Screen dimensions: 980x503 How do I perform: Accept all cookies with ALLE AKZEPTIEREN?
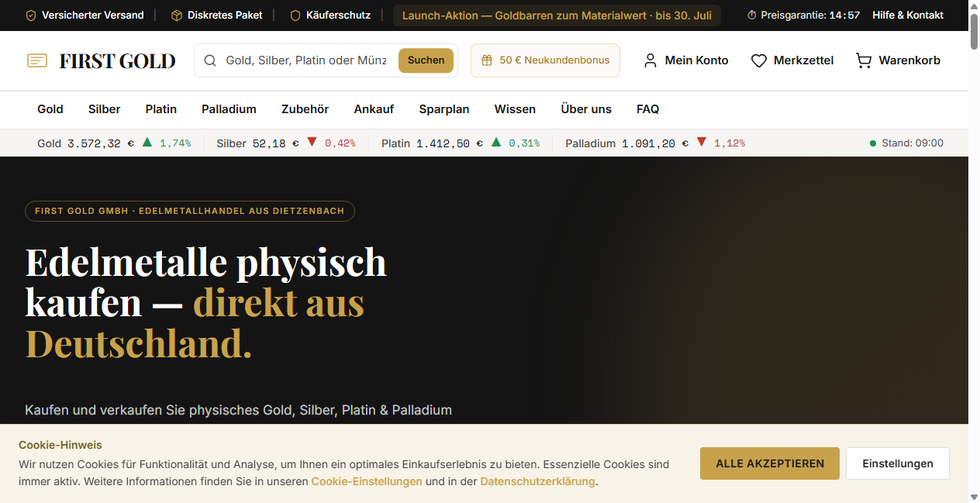770,463
